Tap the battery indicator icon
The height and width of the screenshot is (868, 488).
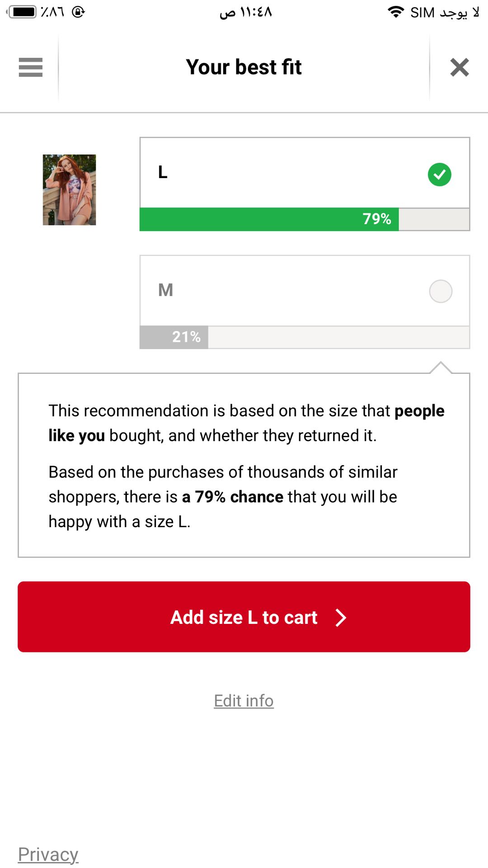point(23,12)
